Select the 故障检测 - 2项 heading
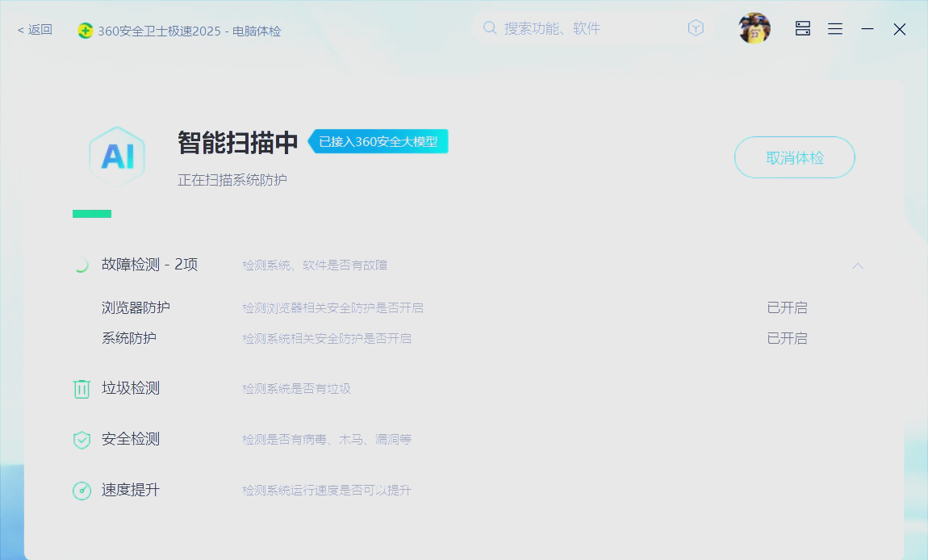 [150, 265]
